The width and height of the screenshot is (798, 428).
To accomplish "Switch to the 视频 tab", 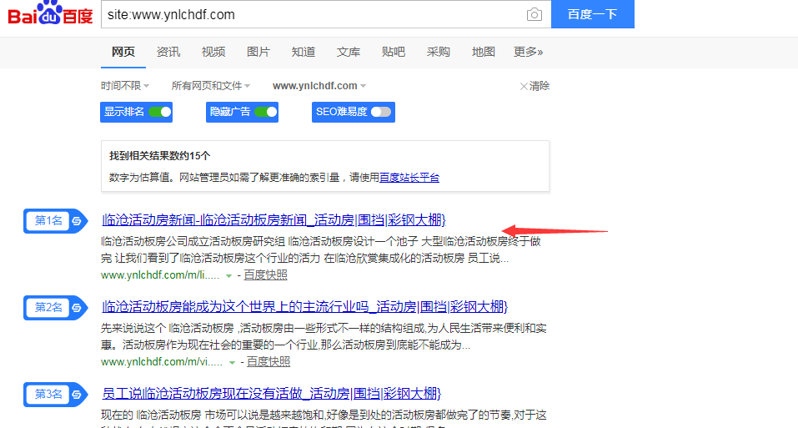I will (213, 52).
